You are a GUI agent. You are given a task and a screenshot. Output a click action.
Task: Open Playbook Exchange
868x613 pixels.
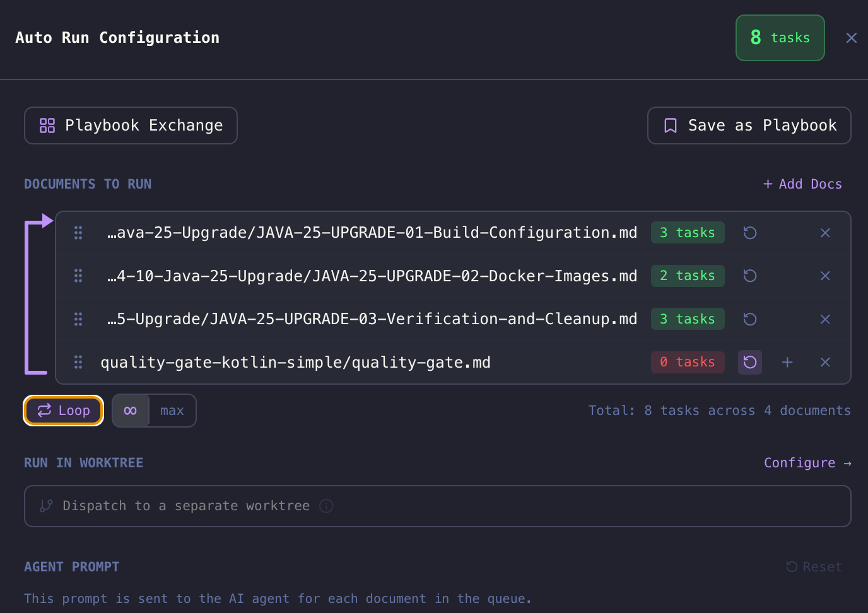pyautogui.click(x=131, y=126)
